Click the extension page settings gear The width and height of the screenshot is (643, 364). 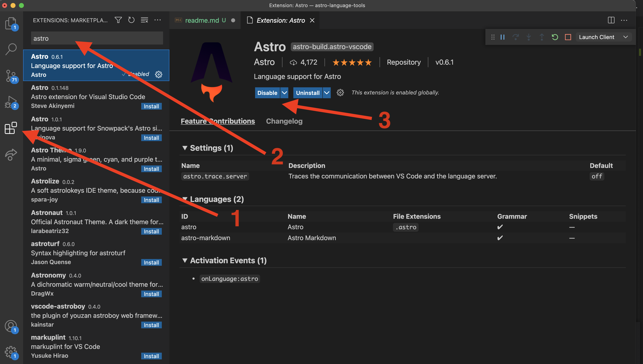[340, 93]
